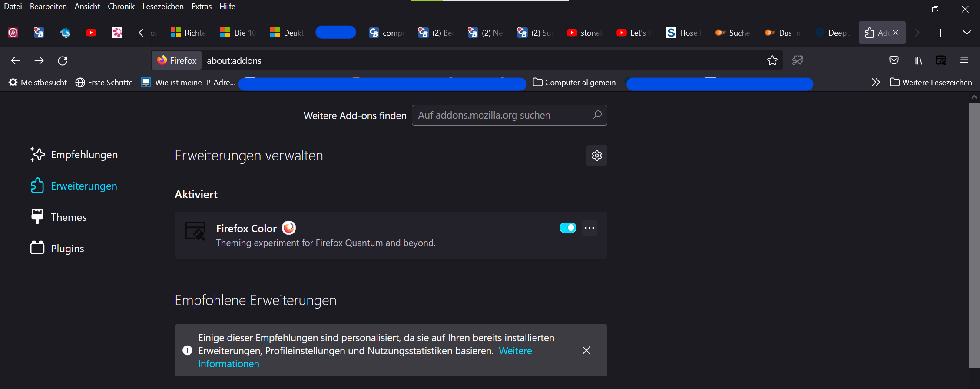
Task: Switch to the compu tab
Action: (x=386, y=33)
